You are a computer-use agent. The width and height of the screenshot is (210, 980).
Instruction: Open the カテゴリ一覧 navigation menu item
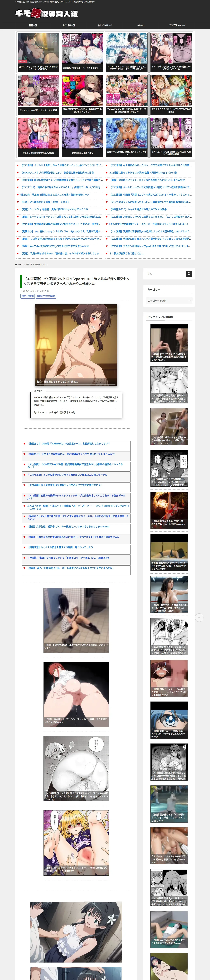click(x=69, y=25)
